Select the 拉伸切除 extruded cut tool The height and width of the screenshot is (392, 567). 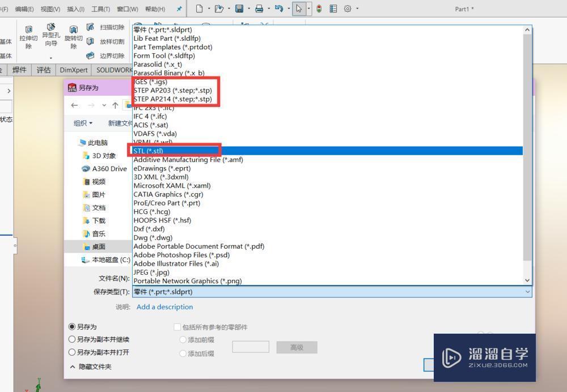tap(28, 37)
